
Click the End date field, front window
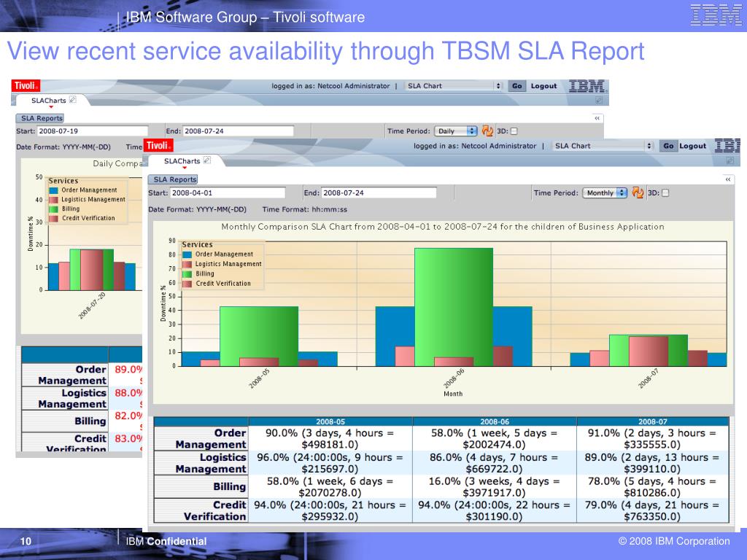379,192
